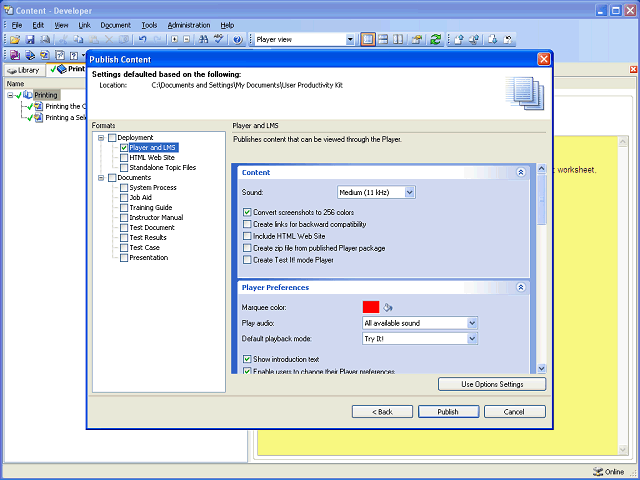Enable Create Test It! mode Player
The height and width of the screenshot is (480, 640).
point(247,260)
